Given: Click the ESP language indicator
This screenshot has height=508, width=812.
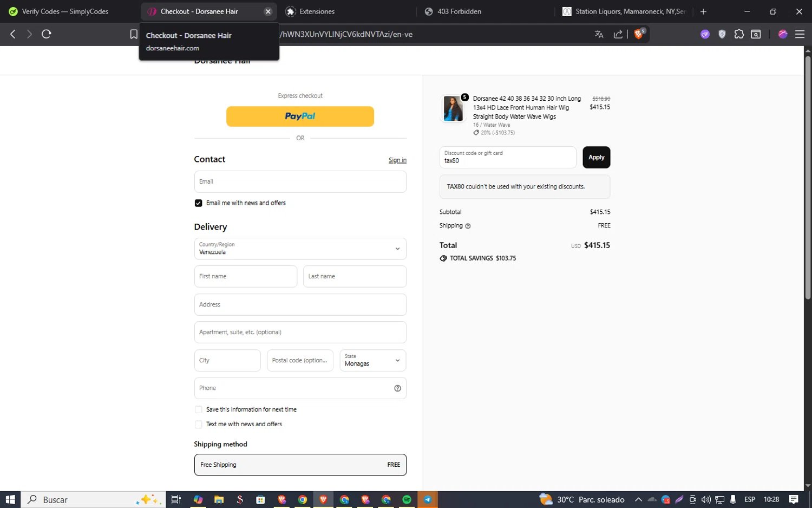Looking at the screenshot, I should click(x=750, y=499).
